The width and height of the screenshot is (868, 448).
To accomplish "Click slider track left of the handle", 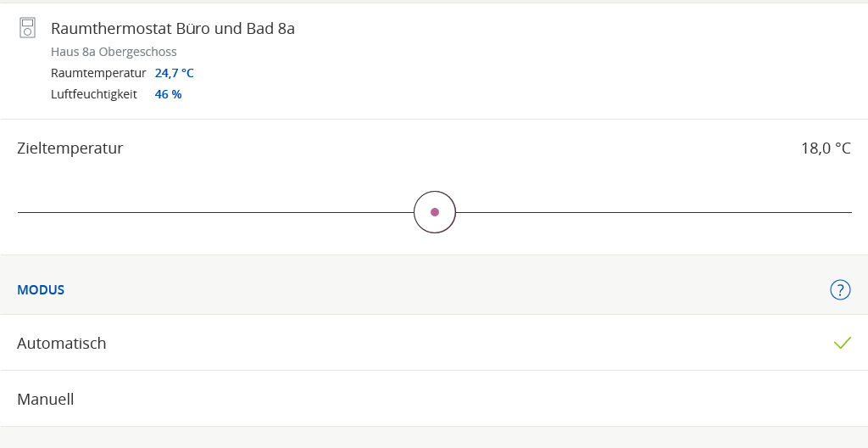I will 212,212.
